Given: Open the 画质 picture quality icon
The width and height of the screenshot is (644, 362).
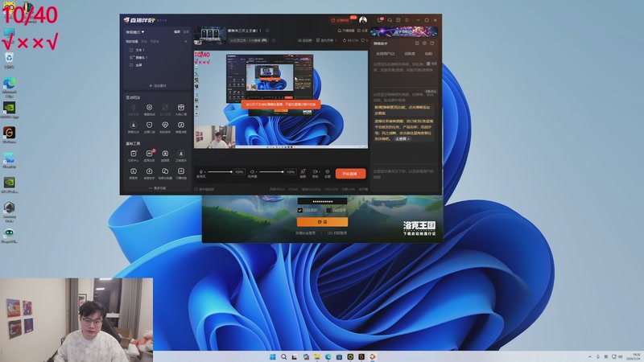Looking at the screenshot, I should (x=303, y=173).
